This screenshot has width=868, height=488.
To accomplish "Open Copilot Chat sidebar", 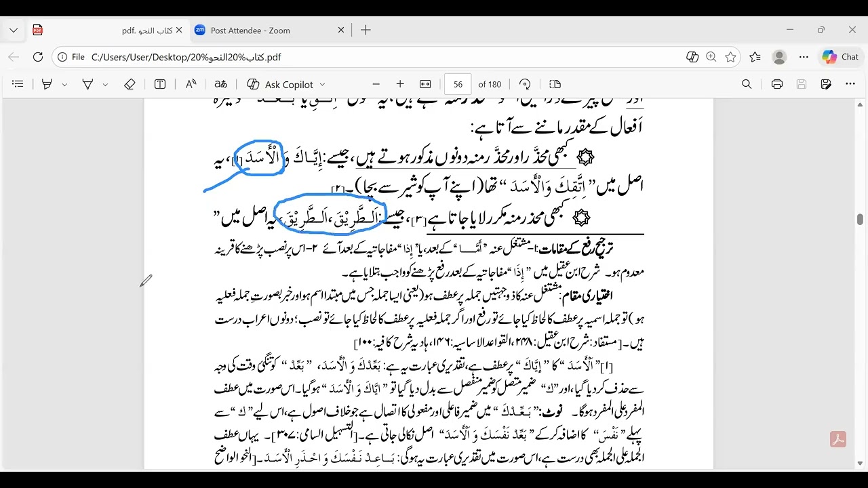I will tap(841, 57).
